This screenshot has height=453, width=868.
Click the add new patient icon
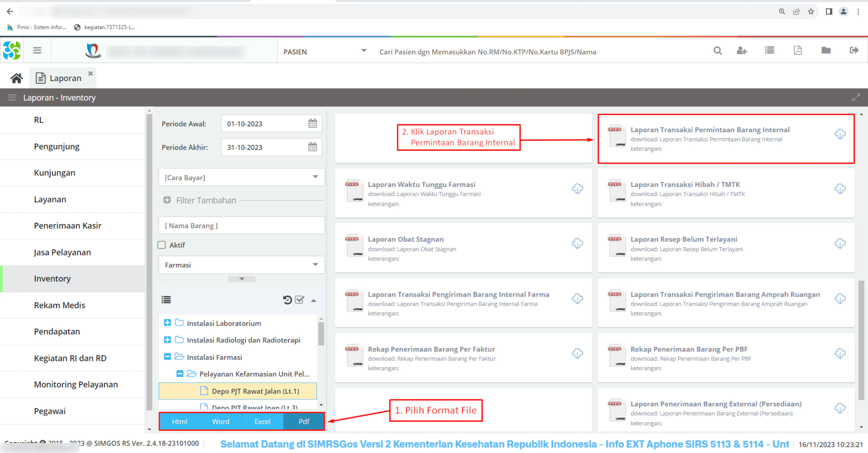[742, 51]
